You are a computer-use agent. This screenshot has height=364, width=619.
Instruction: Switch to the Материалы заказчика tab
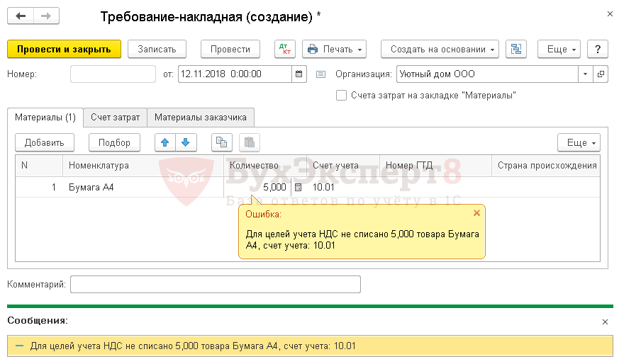[x=201, y=117]
